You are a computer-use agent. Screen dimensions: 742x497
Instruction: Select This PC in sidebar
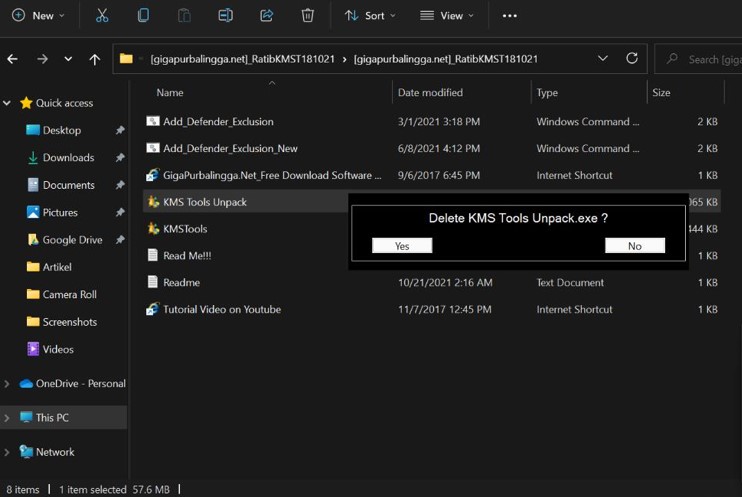click(52, 417)
